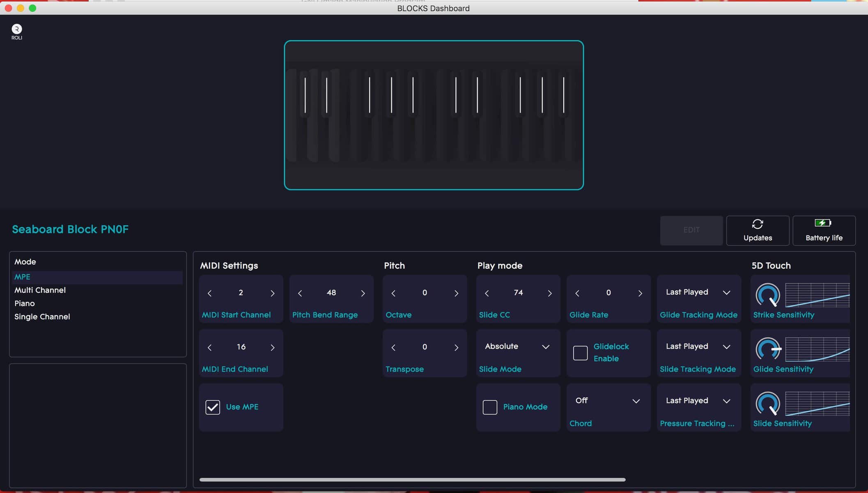The width and height of the screenshot is (868, 493).
Task: Click the horizontal settings scrollbar
Action: coord(412,479)
